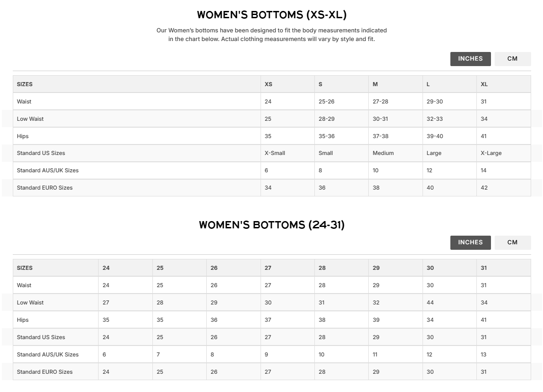Click the size 24 column header

click(106, 268)
